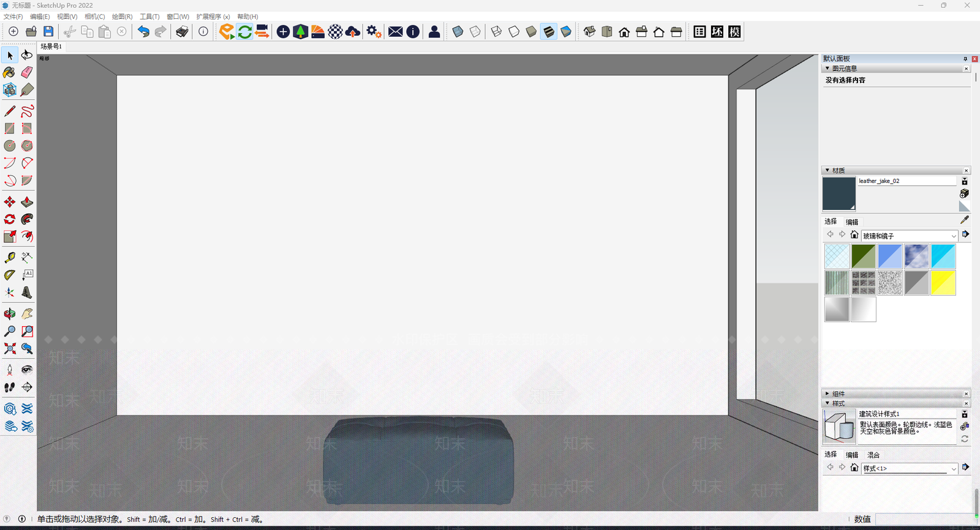
Task: Open the 样式<1> styles dropdown
Action: click(x=953, y=469)
